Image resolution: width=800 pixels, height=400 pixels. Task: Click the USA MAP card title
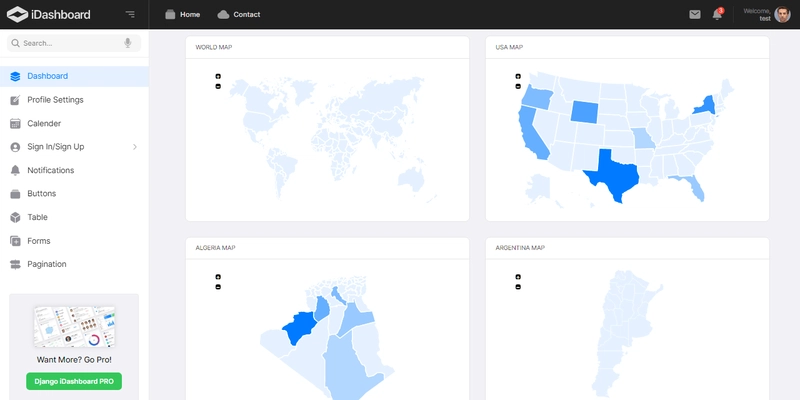[509, 47]
